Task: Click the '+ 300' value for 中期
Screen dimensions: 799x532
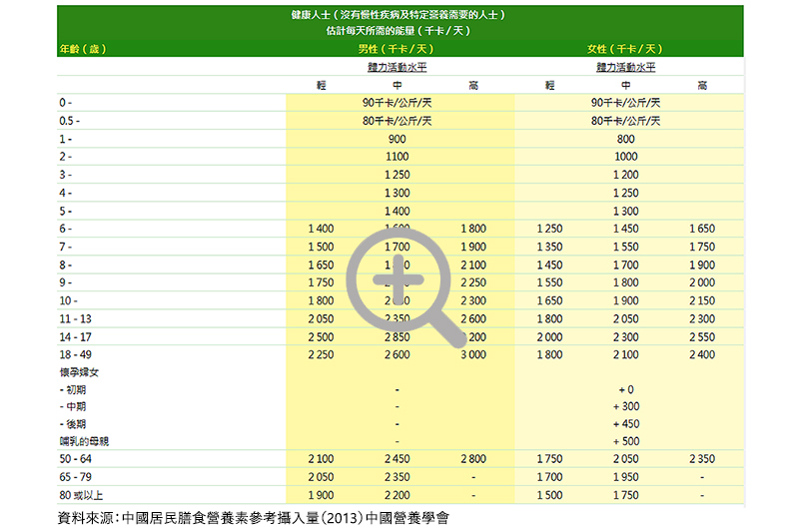Action: 626,406
